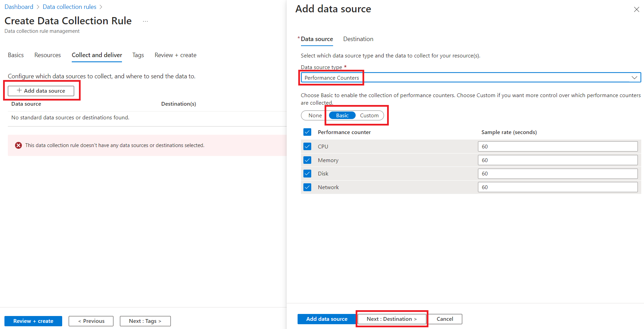Click the Next : Destination button
The height and width of the screenshot is (329, 644).
392,319
